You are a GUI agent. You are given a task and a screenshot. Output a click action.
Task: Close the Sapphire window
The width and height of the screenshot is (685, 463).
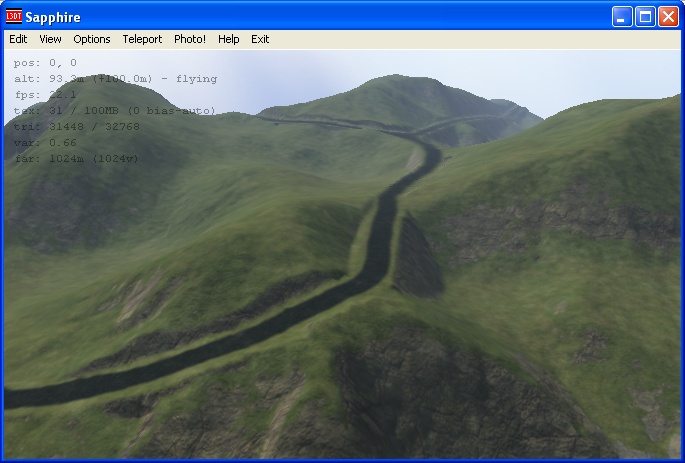pyautogui.click(x=668, y=16)
